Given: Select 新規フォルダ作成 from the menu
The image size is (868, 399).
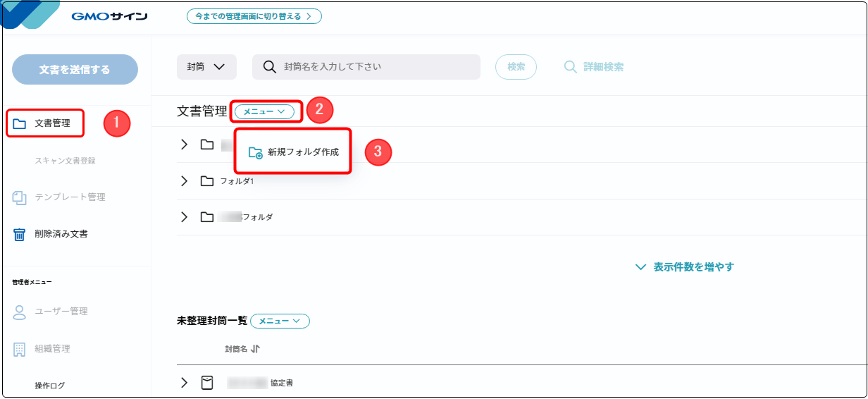Looking at the screenshot, I should click(x=294, y=152).
